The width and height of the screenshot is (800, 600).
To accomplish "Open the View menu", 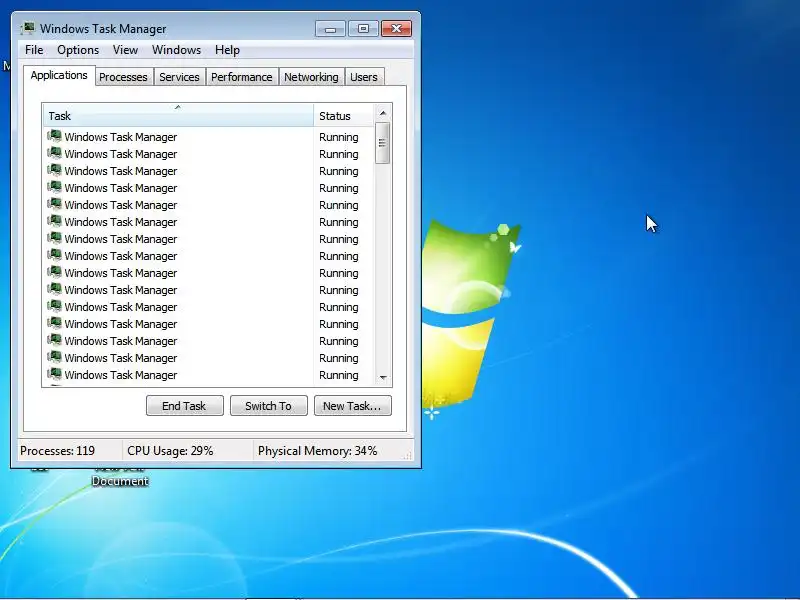I will 126,50.
